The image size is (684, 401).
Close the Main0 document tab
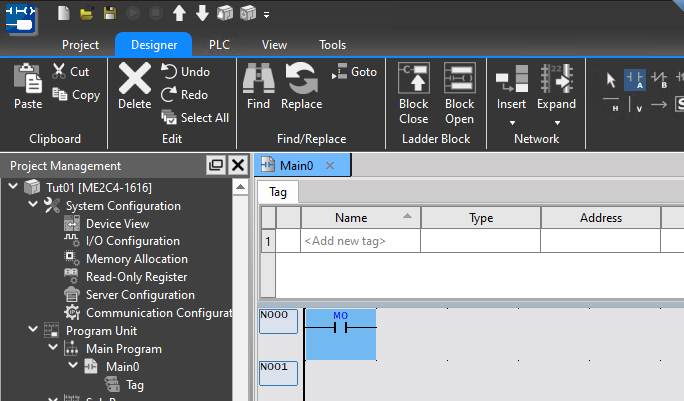[330, 166]
